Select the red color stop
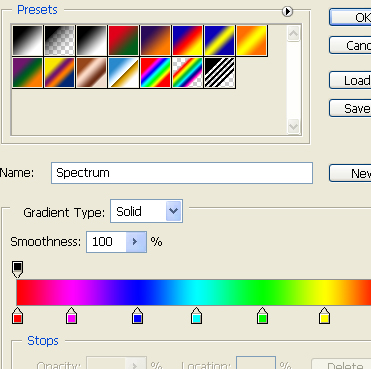Image resolution: width=371 pixels, height=369 pixels. click(x=18, y=316)
